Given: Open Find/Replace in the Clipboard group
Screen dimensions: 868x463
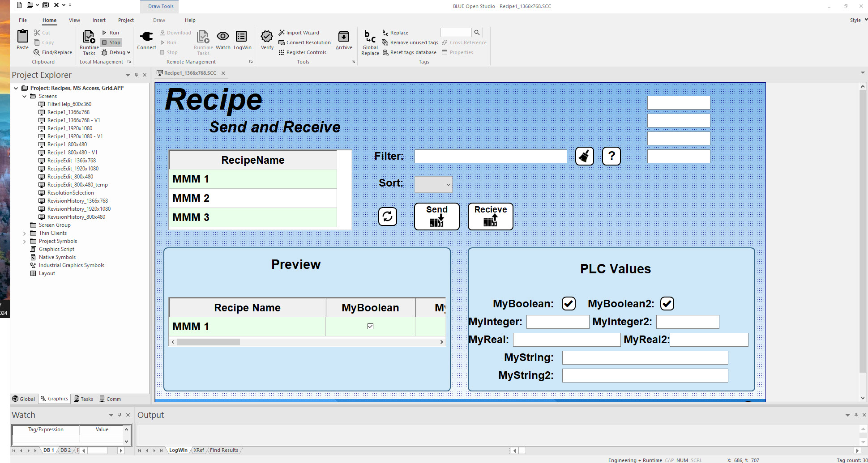Looking at the screenshot, I should 53,52.
